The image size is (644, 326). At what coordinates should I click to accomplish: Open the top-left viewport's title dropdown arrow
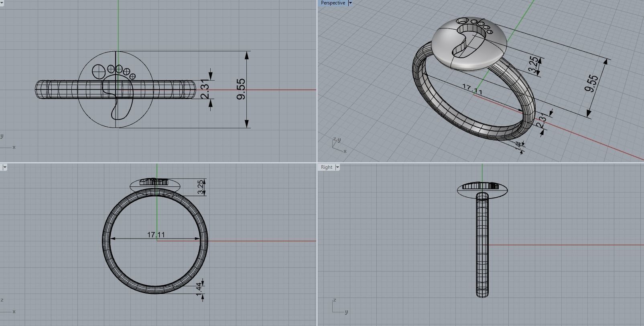2,3
